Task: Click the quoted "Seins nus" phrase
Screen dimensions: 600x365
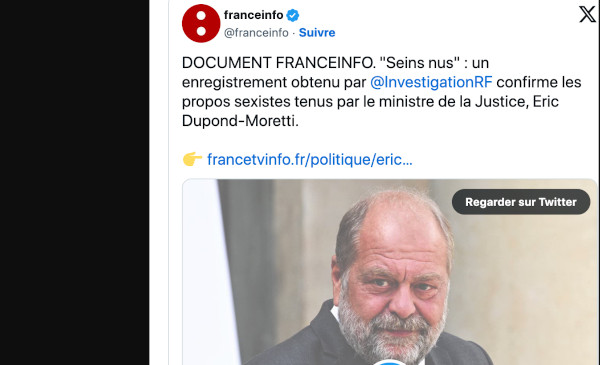Action: click(419, 63)
